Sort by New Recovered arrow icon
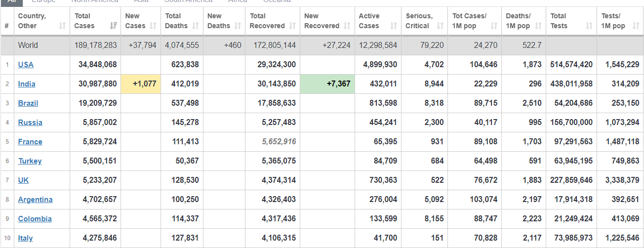644x248 pixels. 347,26
